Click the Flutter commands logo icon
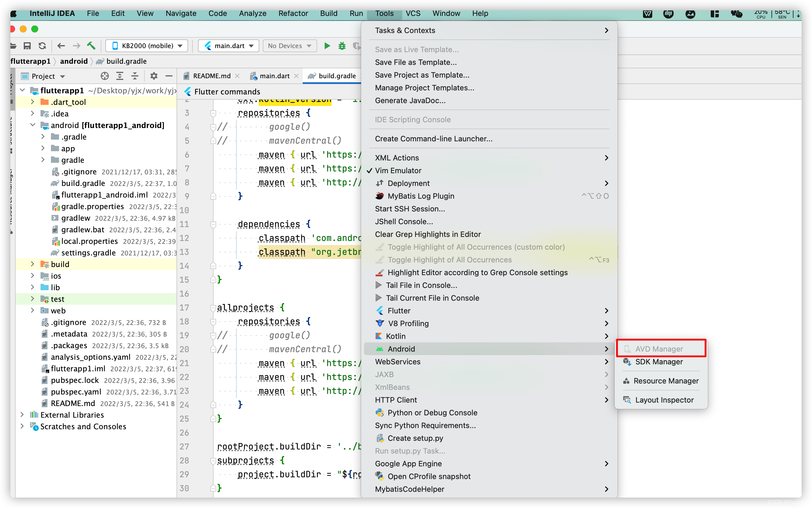This screenshot has width=812, height=508. click(188, 92)
